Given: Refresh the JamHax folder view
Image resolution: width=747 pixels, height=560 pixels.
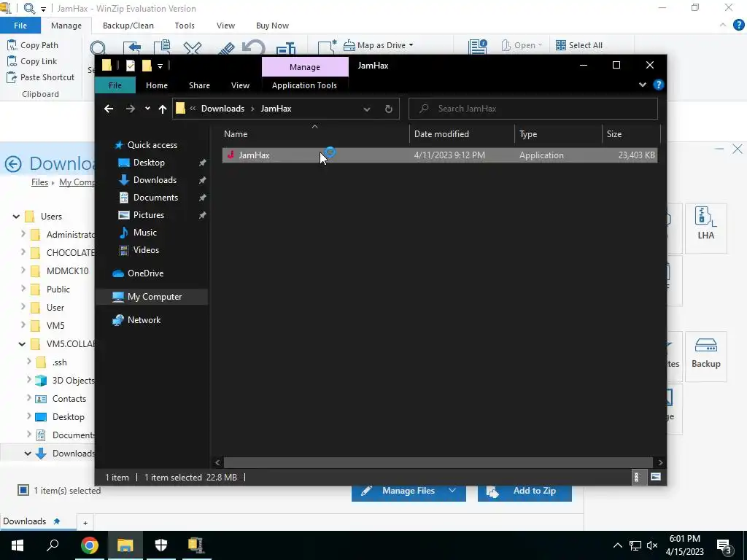Looking at the screenshot, I should (388, 109).
